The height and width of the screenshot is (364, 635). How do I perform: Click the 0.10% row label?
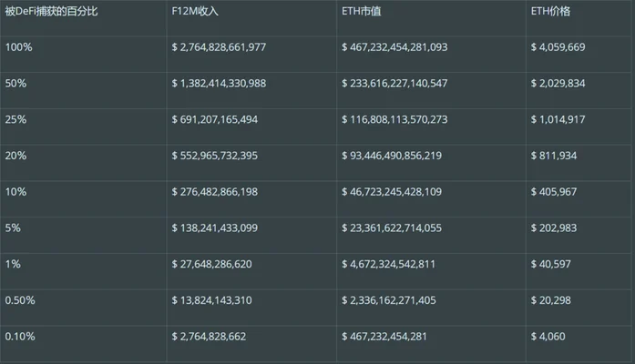pyautogui.click(x=20, y=337)
